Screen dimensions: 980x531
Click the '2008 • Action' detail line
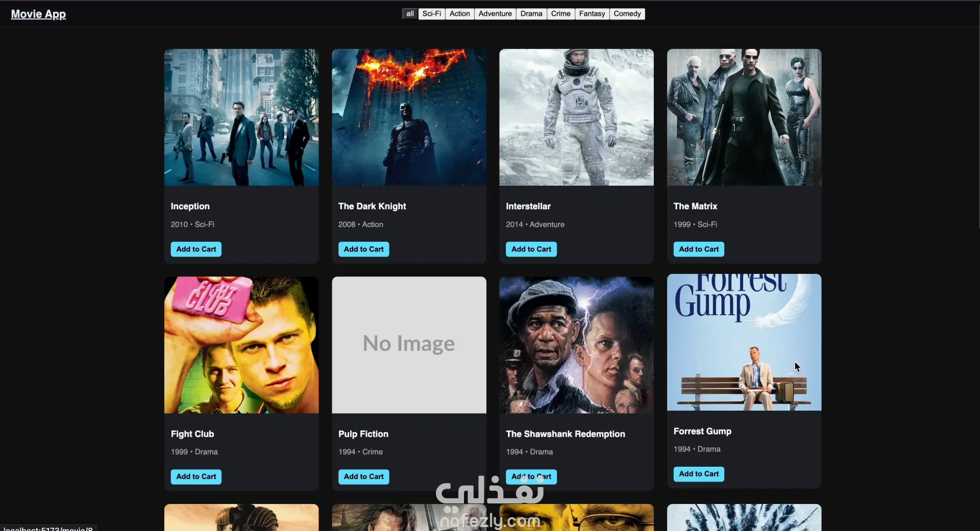tap(361, 224)
